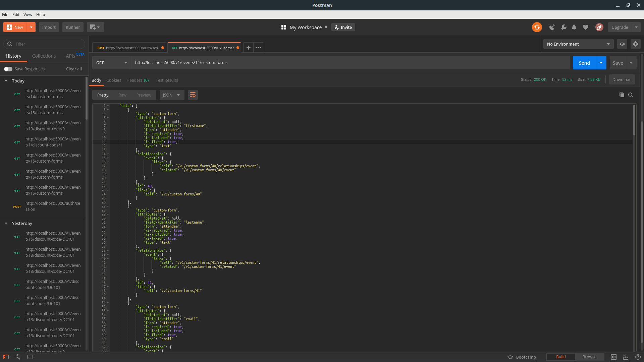
Task: Click the workspace grid icon
Action: 283,27
